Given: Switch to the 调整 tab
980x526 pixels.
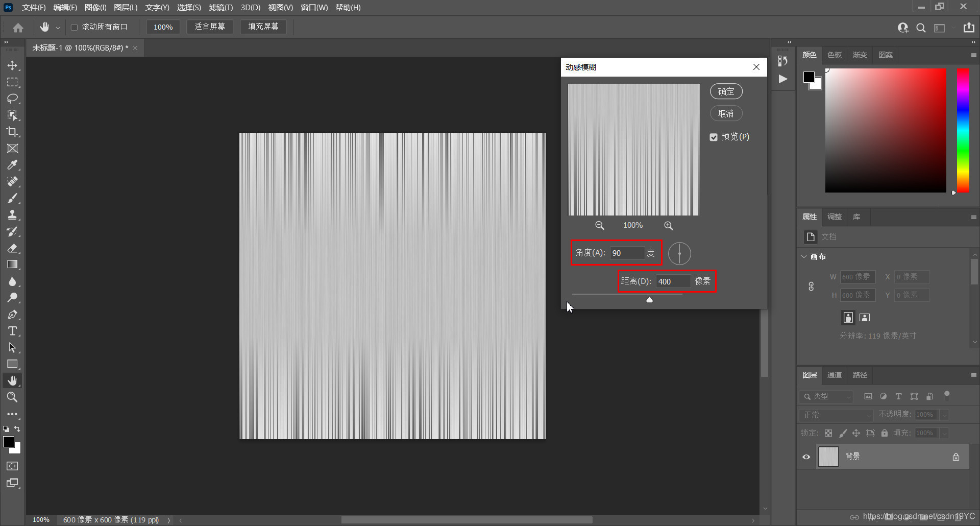Looking at the screenshot, I should (x=835, y=217).
